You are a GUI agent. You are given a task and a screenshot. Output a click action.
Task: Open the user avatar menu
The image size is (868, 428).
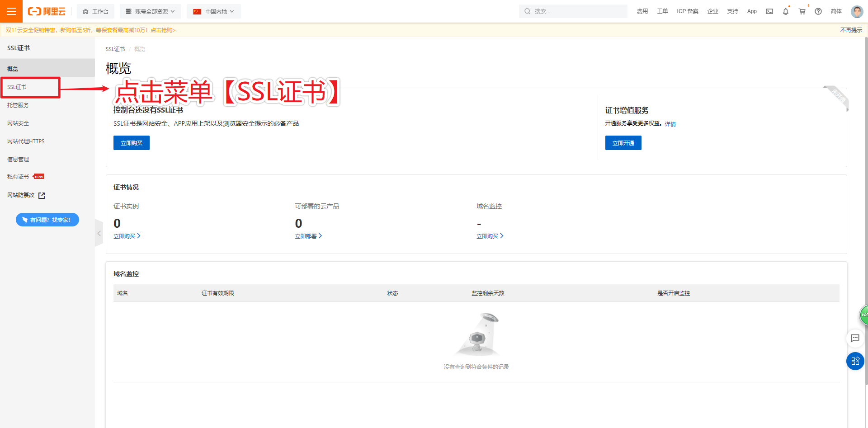tap(857, 11)
